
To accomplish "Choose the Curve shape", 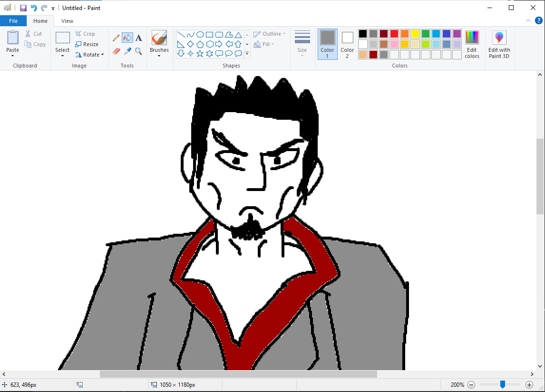I will pos(191,34).
